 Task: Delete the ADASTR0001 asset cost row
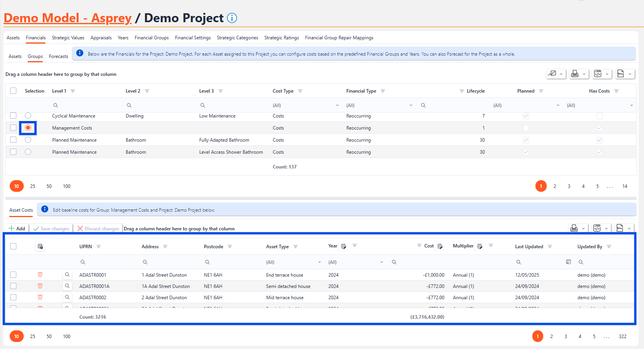pyautogui.click(x=40, y=275)
